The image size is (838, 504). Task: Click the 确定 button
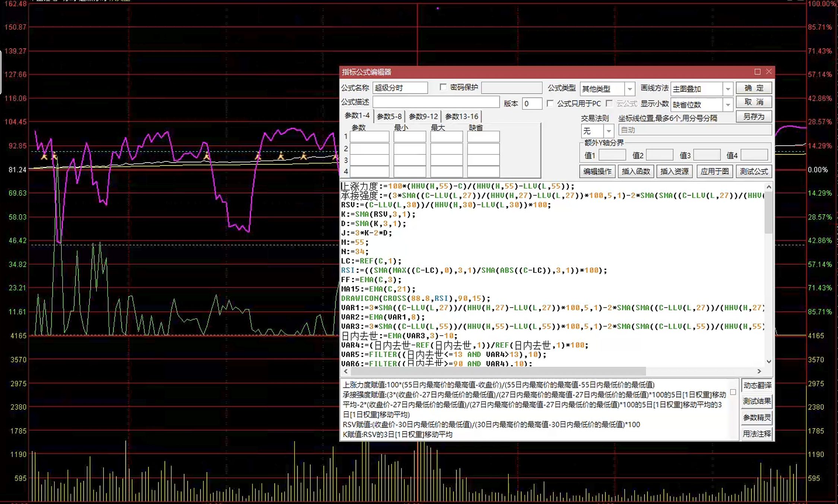point(754,88)
